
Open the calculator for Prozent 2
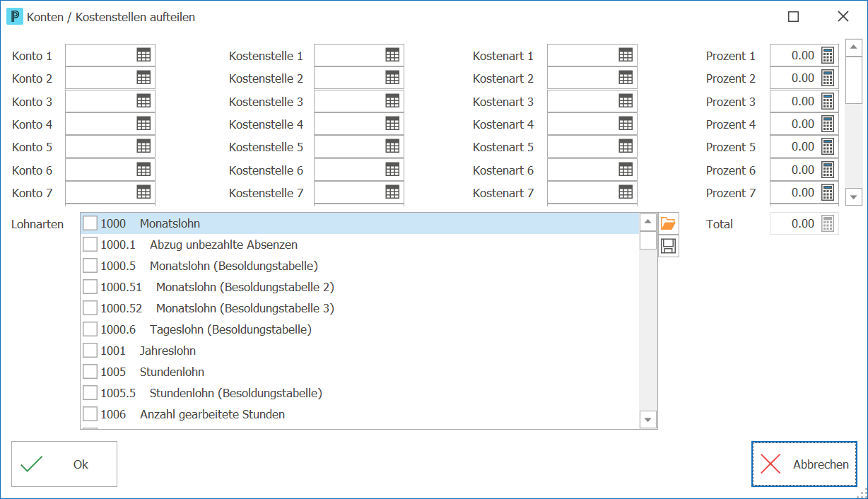[828, 78]
